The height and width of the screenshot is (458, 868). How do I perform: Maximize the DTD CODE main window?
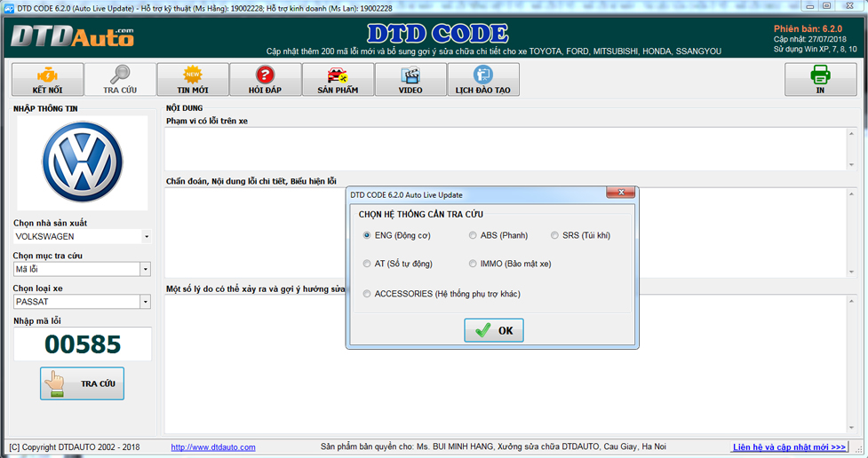pyautogui.click(x=826, y=6)
